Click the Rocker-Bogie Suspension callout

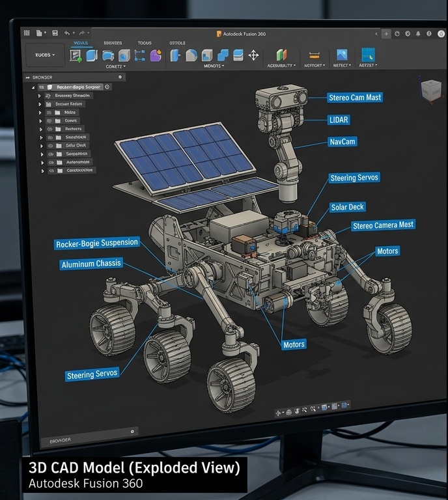click(x=97, y=243)
